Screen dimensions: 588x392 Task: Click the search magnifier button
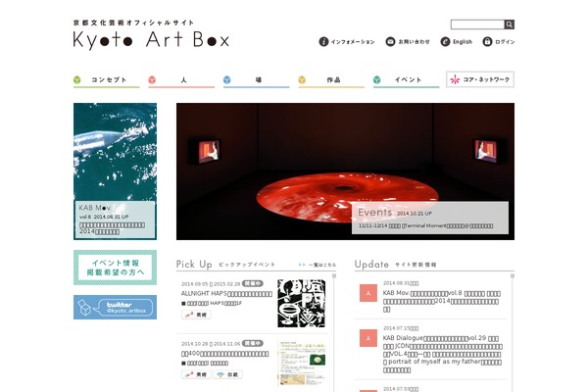pyautogui.click(x=509, y=24)
